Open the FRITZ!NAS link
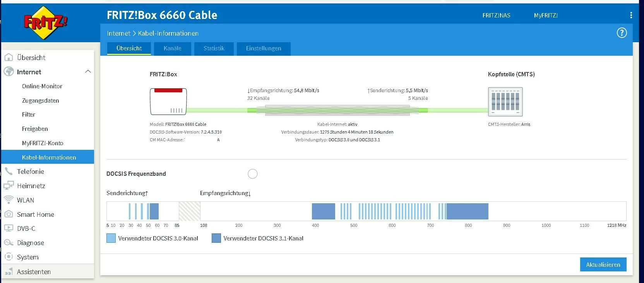The height and width of the screenshot is (283, 644). tap(496, 15)
